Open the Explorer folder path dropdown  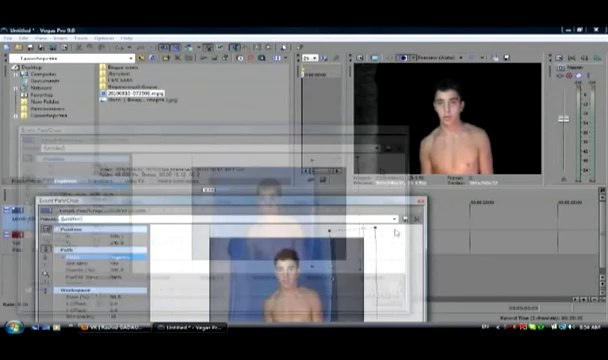click(131, 58)
